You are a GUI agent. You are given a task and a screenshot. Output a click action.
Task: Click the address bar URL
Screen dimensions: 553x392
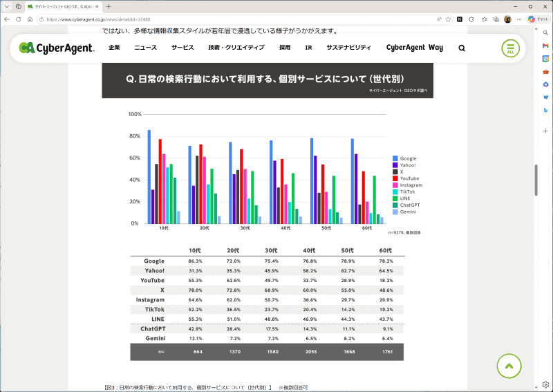click(98, 19)
